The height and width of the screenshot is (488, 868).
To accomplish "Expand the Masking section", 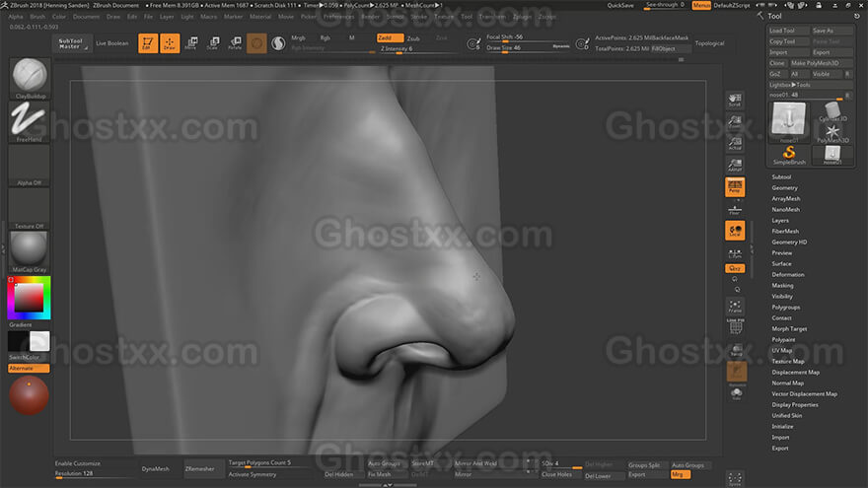I will pos(782,286).
